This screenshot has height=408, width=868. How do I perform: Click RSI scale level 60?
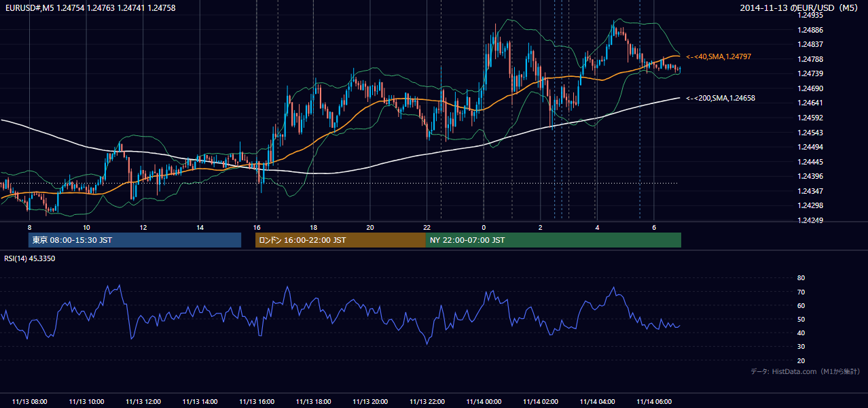801,305
